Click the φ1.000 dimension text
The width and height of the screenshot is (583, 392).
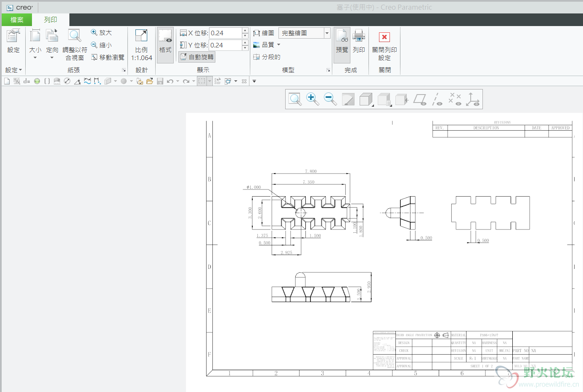(254, 187)
